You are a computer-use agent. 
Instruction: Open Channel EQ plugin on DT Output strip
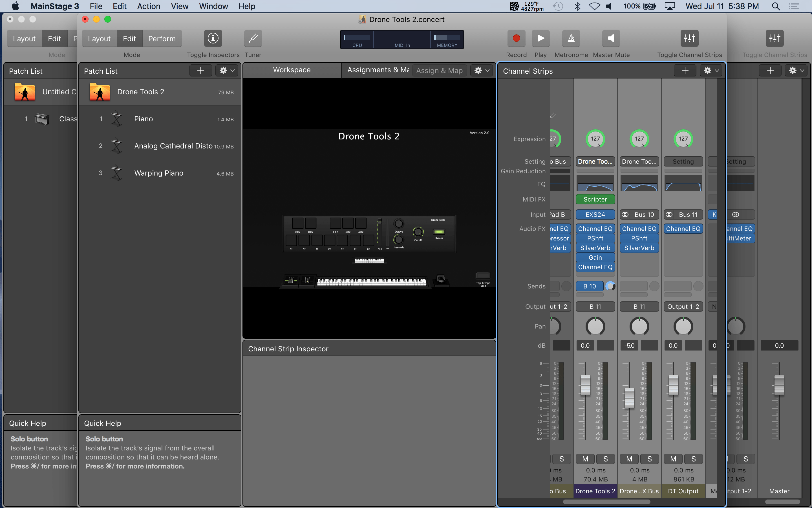click(x=683, y=229)
